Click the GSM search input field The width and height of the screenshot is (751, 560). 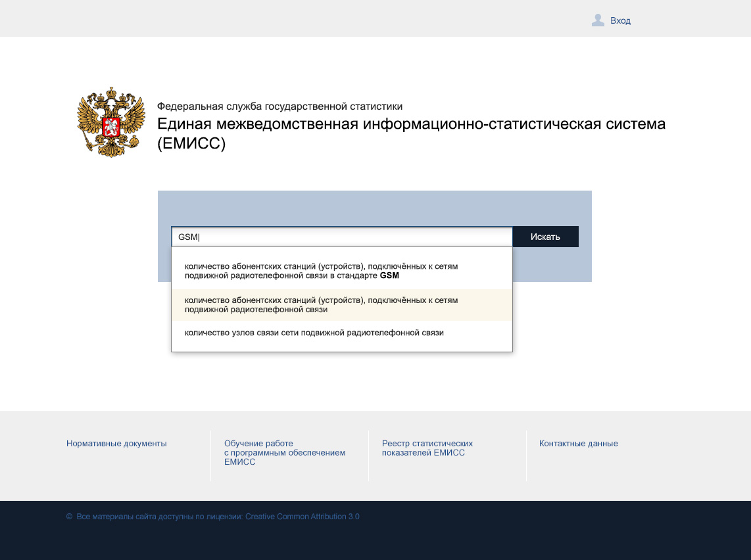coord(342,237)
